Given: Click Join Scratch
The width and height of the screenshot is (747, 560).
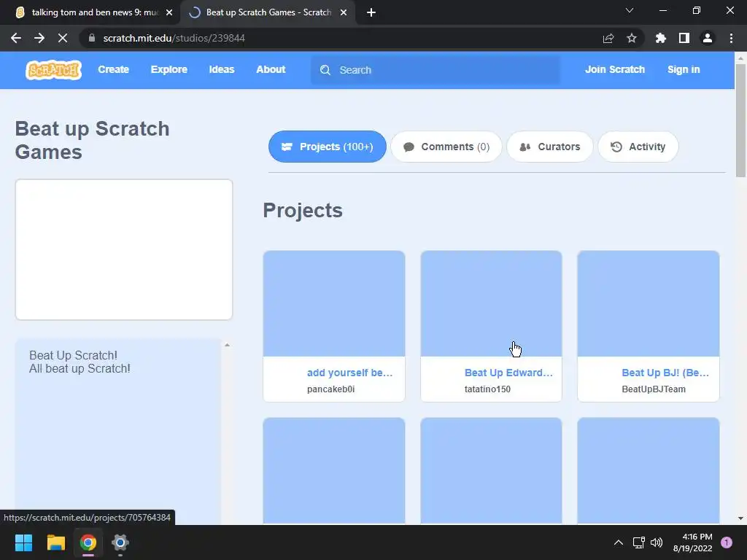Looking at the screenshot, I should [x=615, y=69].
